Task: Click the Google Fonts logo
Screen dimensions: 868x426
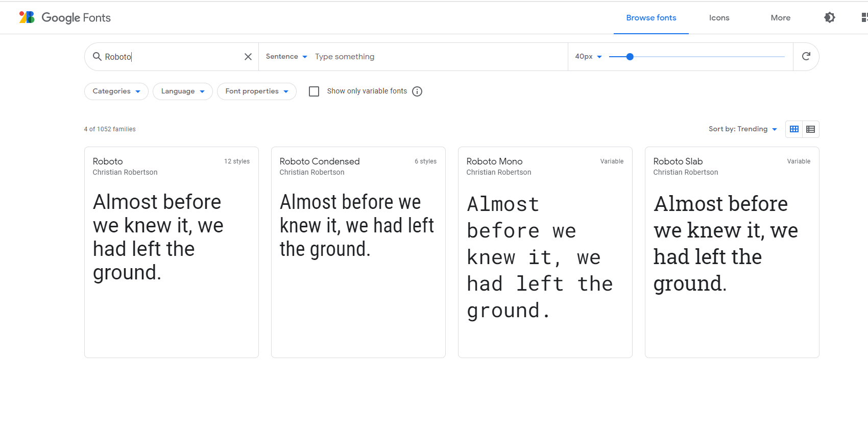Action: [65, 17]
